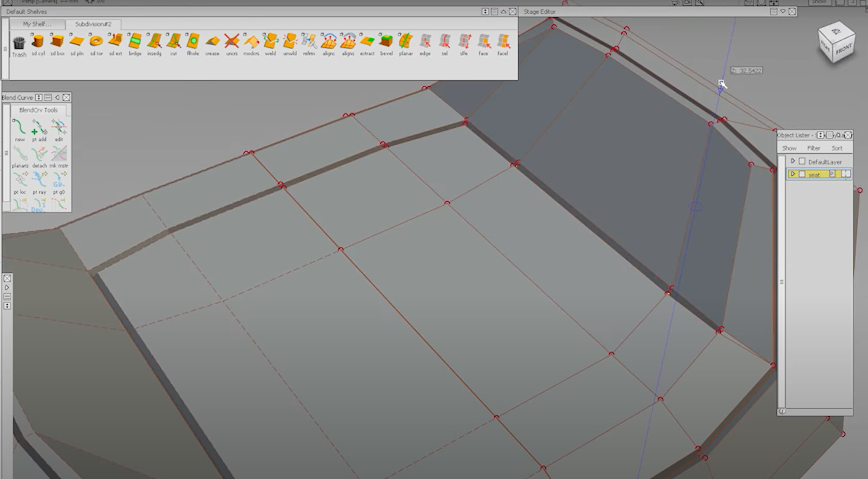This screenshot has width=868, height=479.
Task: Toggle the seat layer checkbox
Action: coord(802,174)
